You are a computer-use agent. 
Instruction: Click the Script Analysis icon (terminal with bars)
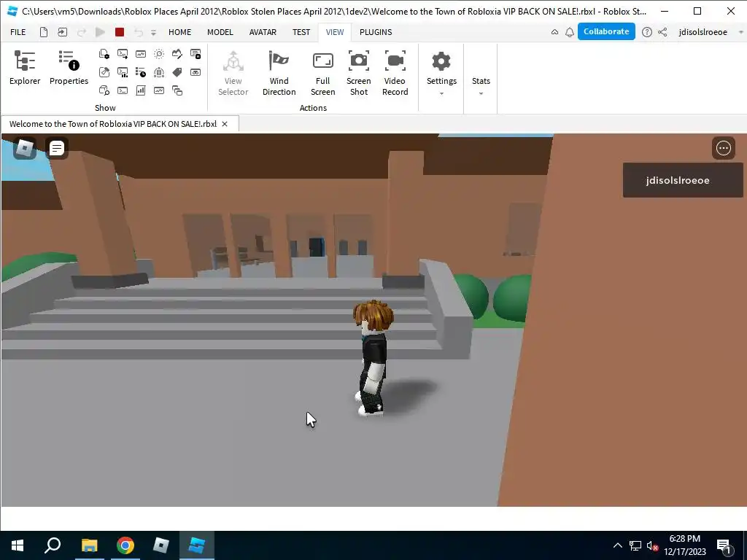pos(123,72)
